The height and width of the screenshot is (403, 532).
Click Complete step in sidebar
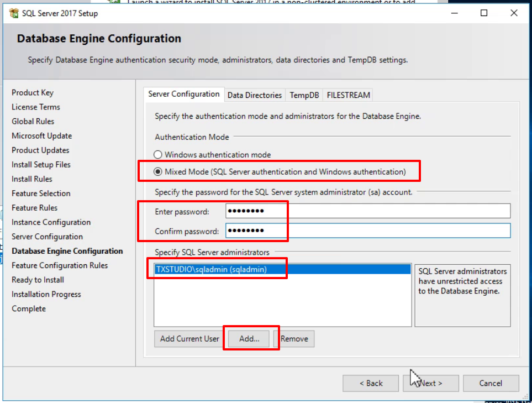(x=29, y=308)
